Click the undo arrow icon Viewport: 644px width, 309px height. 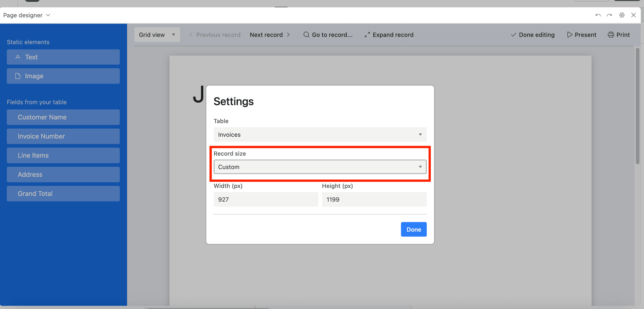[x=598, y=15]
